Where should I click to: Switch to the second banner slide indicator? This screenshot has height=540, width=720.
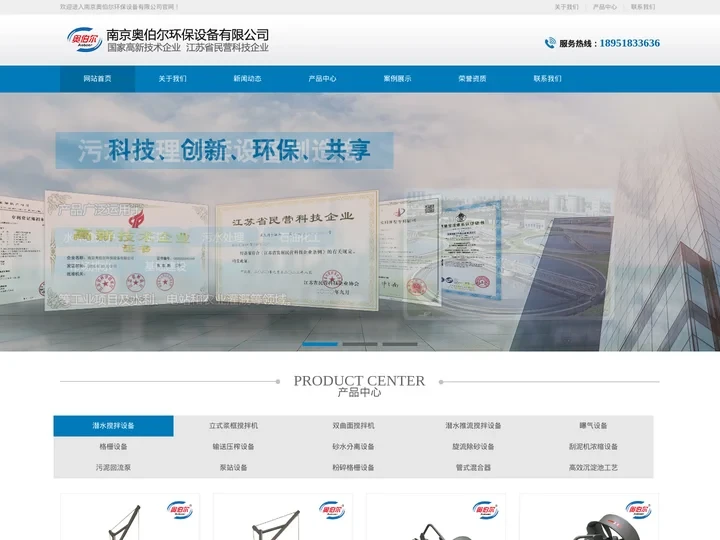(x=360, y=344)
